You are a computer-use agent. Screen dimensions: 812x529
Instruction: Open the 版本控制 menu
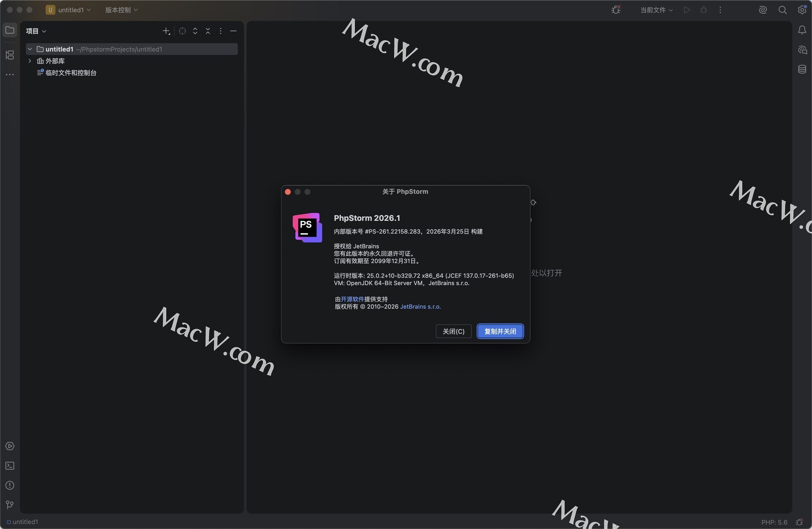[121, 10]
